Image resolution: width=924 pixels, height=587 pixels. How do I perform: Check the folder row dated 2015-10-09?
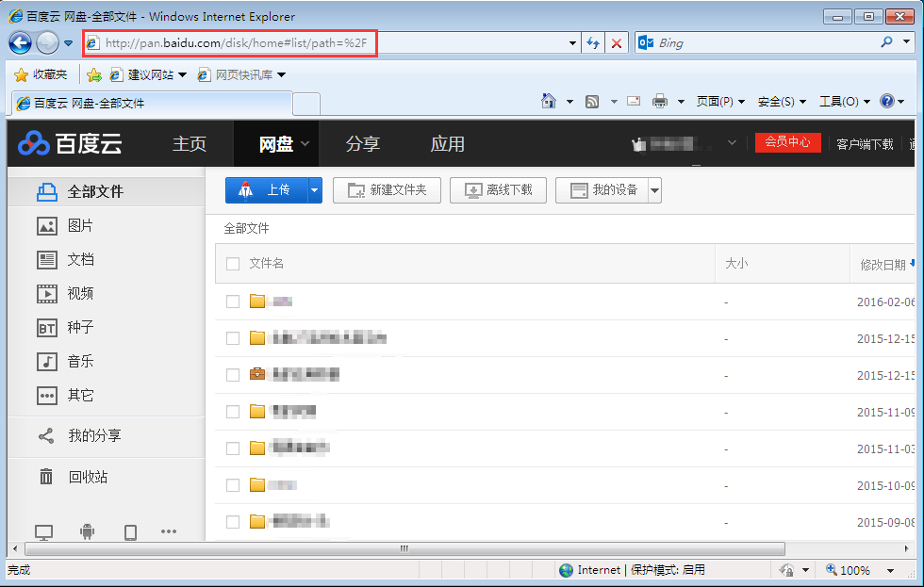tap(233, 485)
